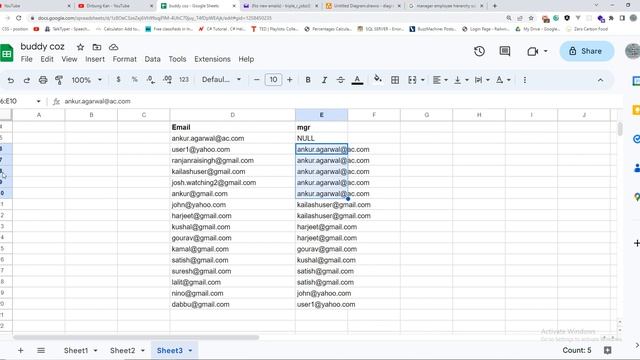Open the Default font dropdown
This screenshot has height=360, width=640.
point(221,80)
